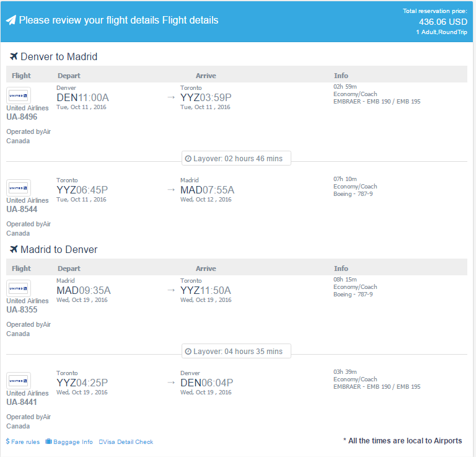Click the airplane icon beside Madrid to Denver
The image size is (476, 457).
click(x=14, y=249)
